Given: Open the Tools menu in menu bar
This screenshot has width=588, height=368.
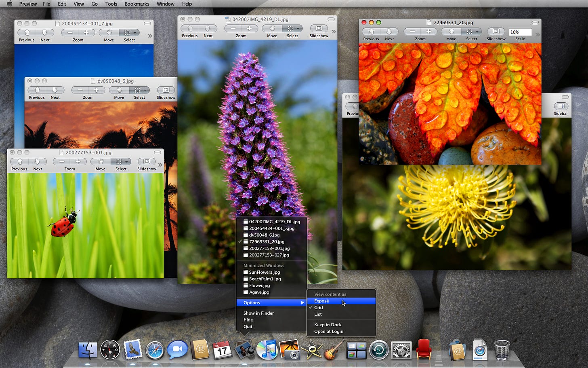Looking at the screenshot, I should (111, 4).
